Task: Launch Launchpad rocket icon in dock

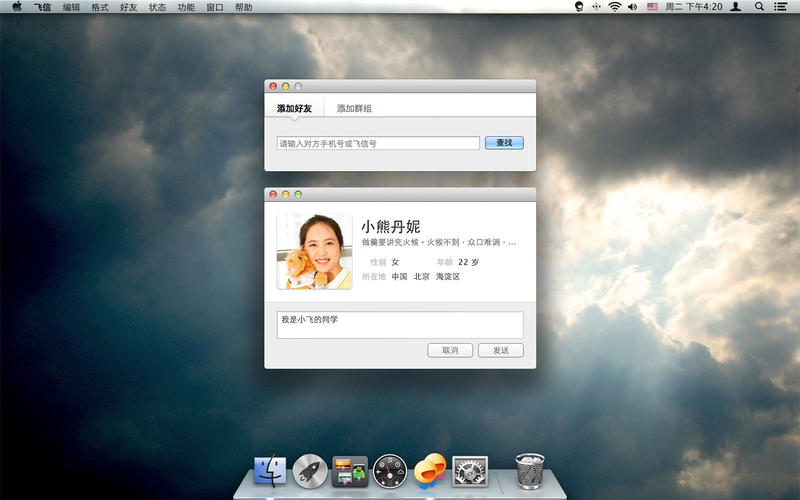Action: (311, 471)
